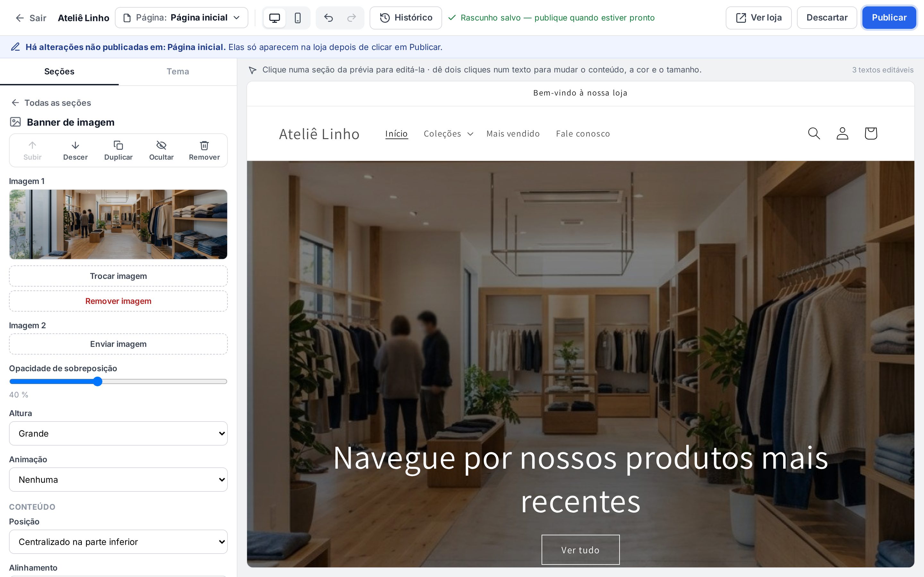The width and height of the screenshot is (924, 577).
Task: Switch to the Tema tab
Action: [x=177, y=71]
